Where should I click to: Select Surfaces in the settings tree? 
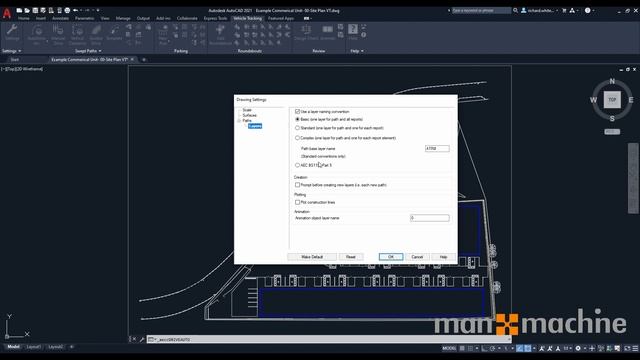(x=249, y=116)
